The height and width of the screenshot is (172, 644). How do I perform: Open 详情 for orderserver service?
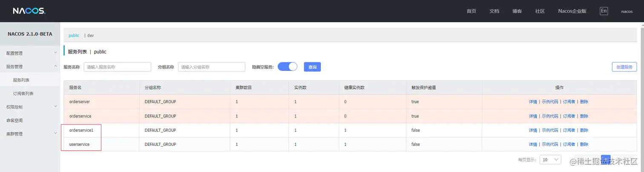[533, 102]
